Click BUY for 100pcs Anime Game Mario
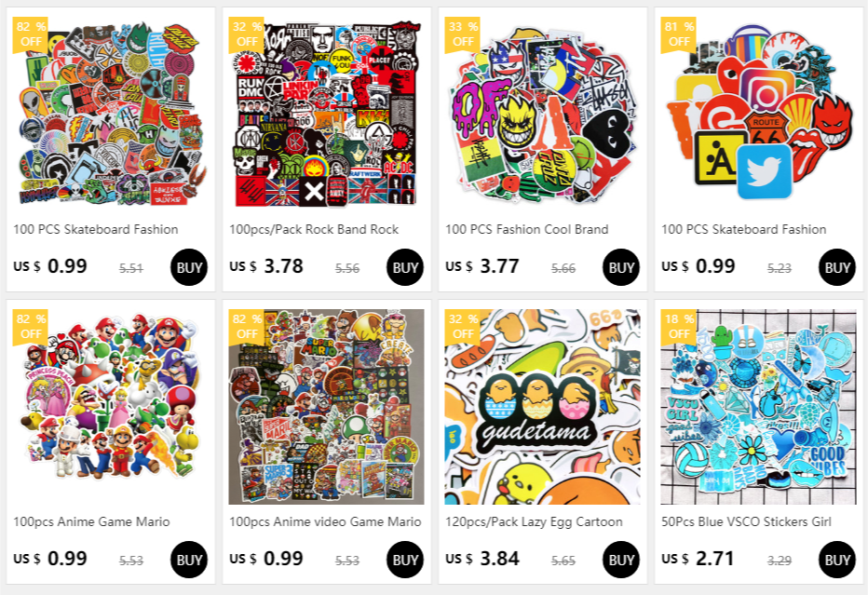Screen dimensions: 868x595 click(x=189, y=560)
